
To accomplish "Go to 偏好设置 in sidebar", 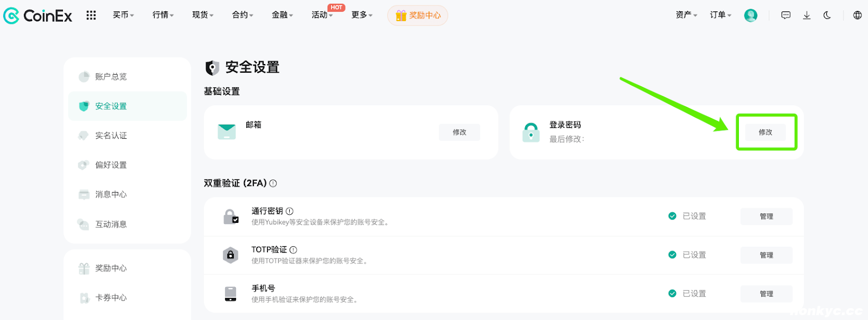I will 111,165.
